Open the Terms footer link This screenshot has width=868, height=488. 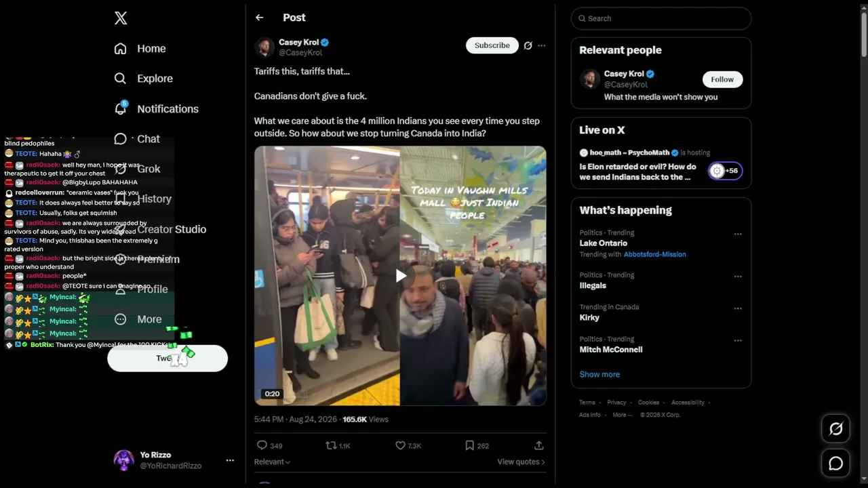point(587,403)
